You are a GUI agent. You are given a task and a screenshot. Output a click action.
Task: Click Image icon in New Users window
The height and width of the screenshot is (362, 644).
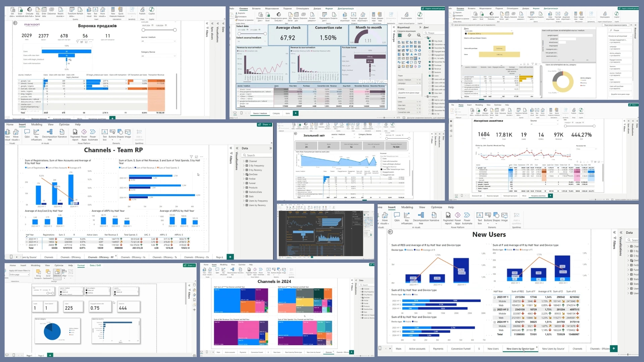tap(504, 215)
